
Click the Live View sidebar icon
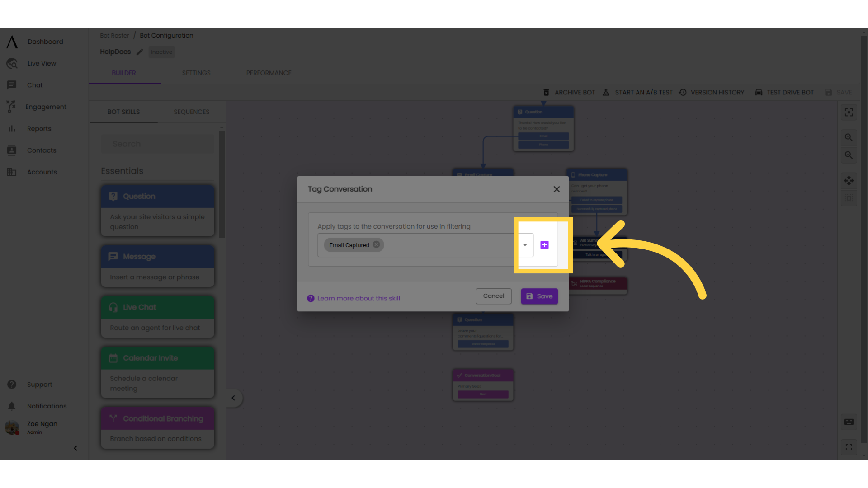(x=12, y=63)
